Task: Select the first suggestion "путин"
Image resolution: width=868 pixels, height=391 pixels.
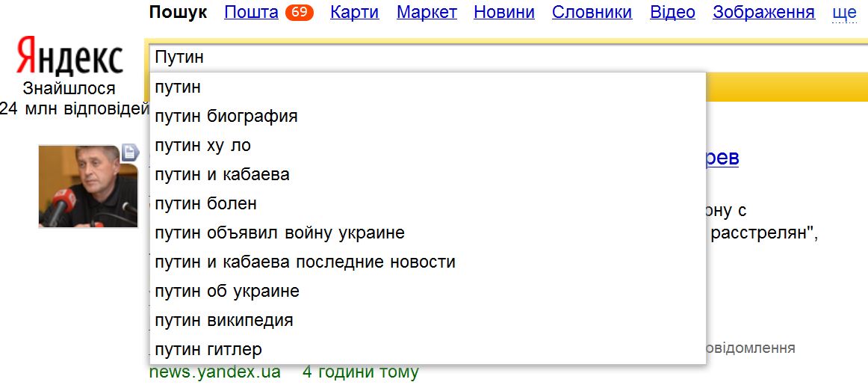Action: 178,87
